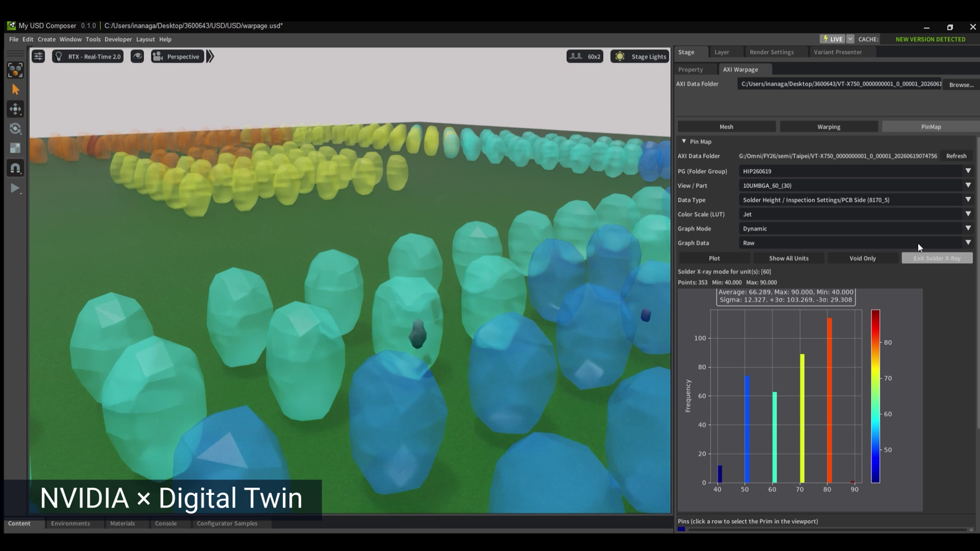Viewport: 980px width, 551px height.
Task: Click the red histogram bar at 80
Action: (829, 400)
